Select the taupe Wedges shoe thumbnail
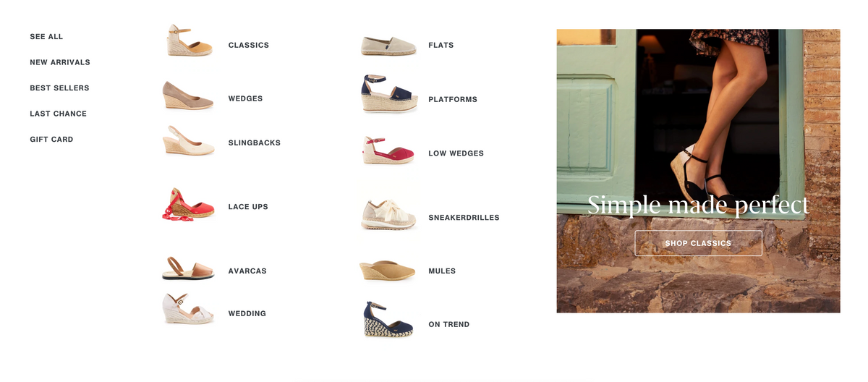Image resolution: width=868 pixels, height=382 pixels. [188, 95]
